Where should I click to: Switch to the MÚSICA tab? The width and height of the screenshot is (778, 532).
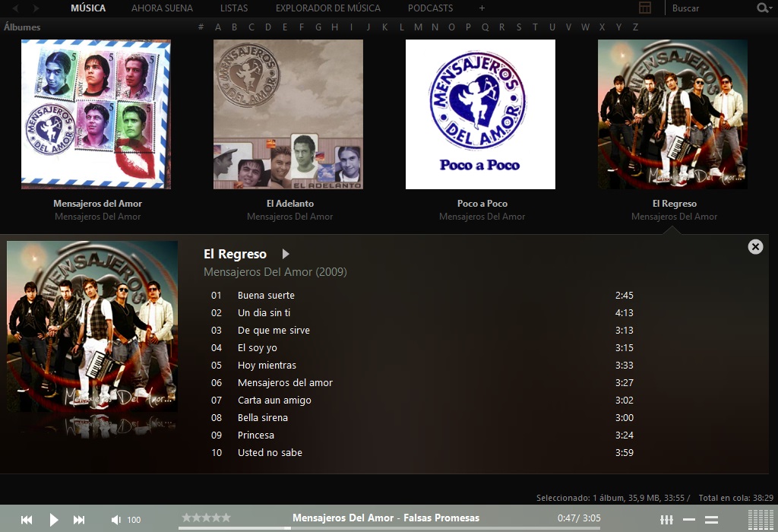click(x=88, y=8)
